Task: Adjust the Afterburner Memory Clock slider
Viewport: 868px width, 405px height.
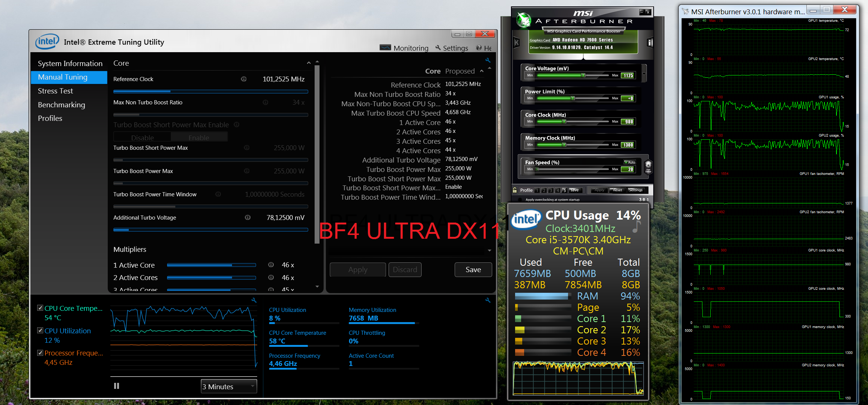Action: pos(573,145)
